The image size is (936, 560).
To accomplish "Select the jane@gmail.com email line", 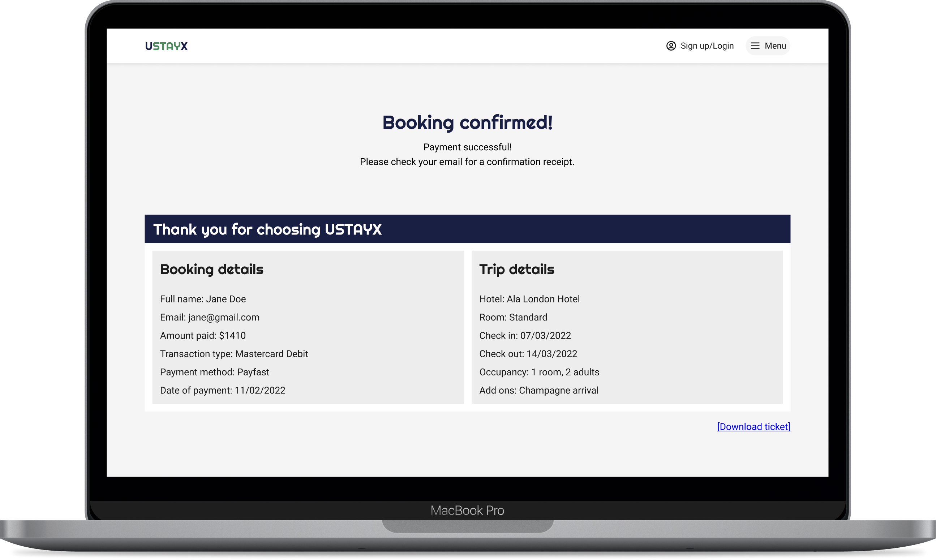I will [210, 317].
